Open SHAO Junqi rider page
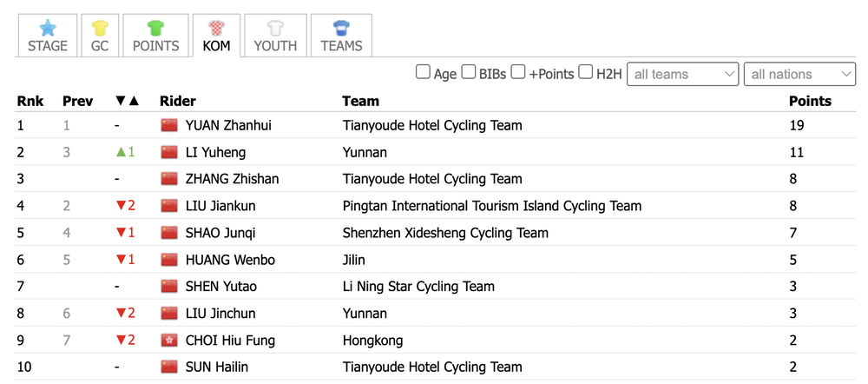This screenshot has height=384, width=868. [x=220, y=234]
